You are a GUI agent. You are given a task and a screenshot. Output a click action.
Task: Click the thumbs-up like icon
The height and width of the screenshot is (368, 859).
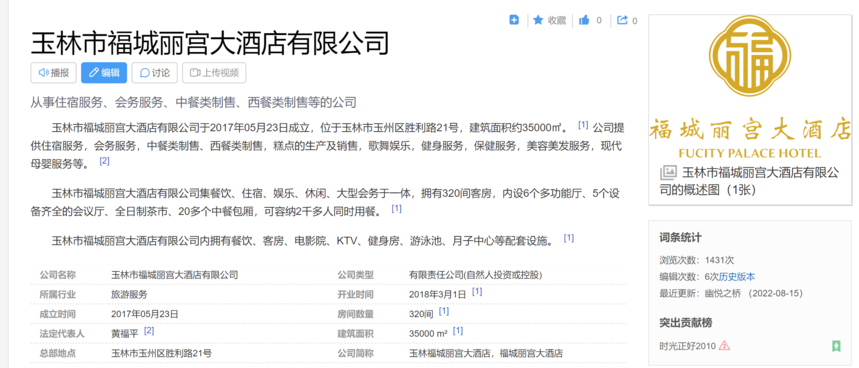pos(584,20)
